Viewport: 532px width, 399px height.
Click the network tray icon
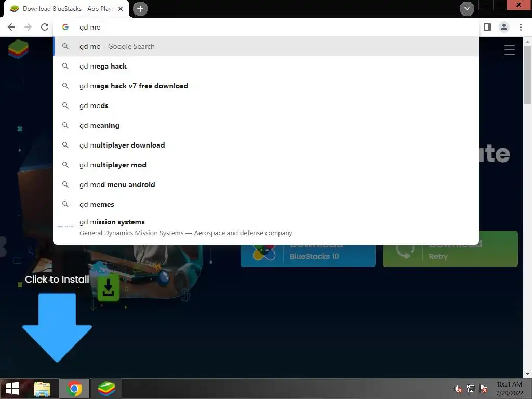(x=470, y=389)
